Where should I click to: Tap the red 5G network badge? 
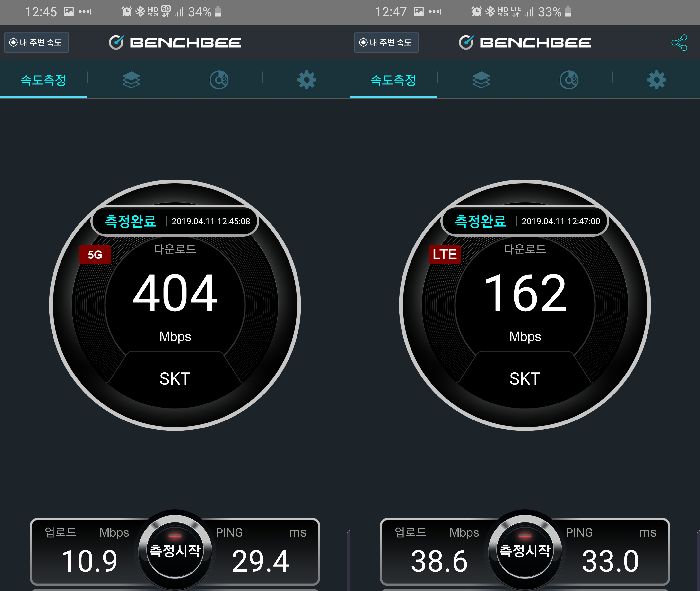[x=95, y=255]
